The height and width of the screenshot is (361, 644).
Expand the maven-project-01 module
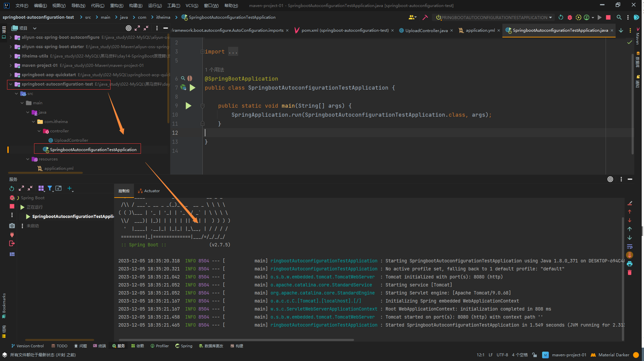[x=11, y=66]
